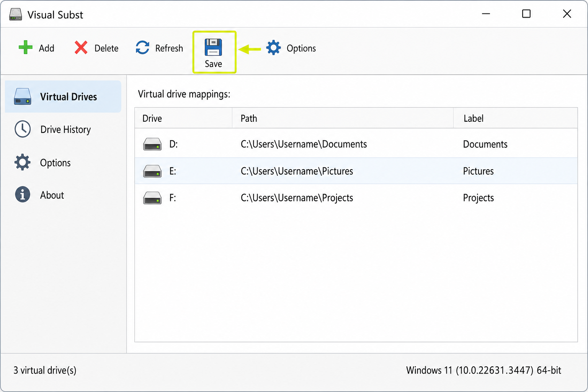This screenshot has height=392, width=588.
Task: Open the About section
Action: [x=63, y=195]
